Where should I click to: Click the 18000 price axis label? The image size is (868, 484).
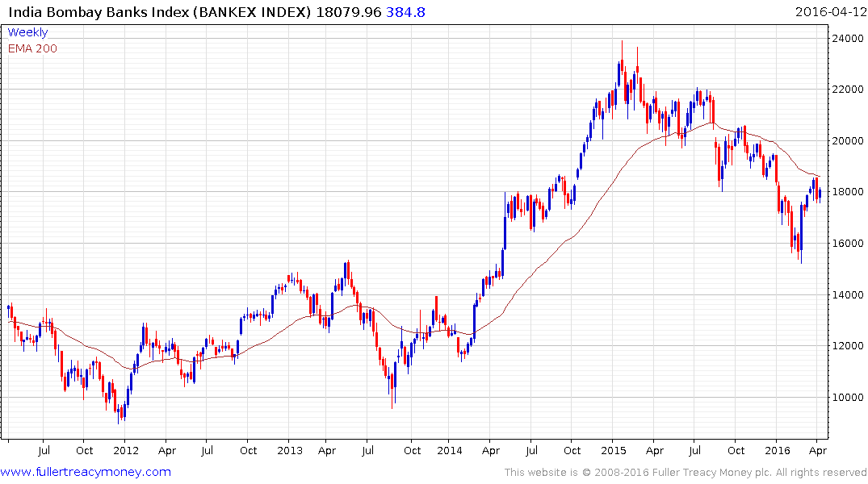pyautogui.click(x=848, y=192)
